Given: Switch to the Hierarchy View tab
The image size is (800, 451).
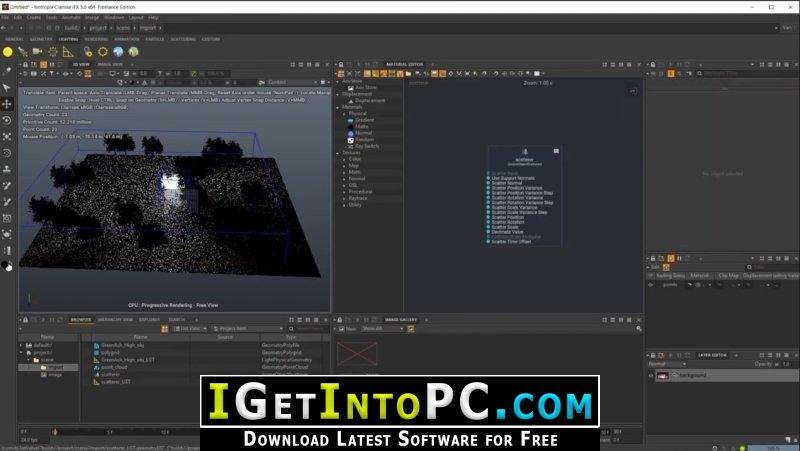Looking at the screenshot, I should 115,320.
